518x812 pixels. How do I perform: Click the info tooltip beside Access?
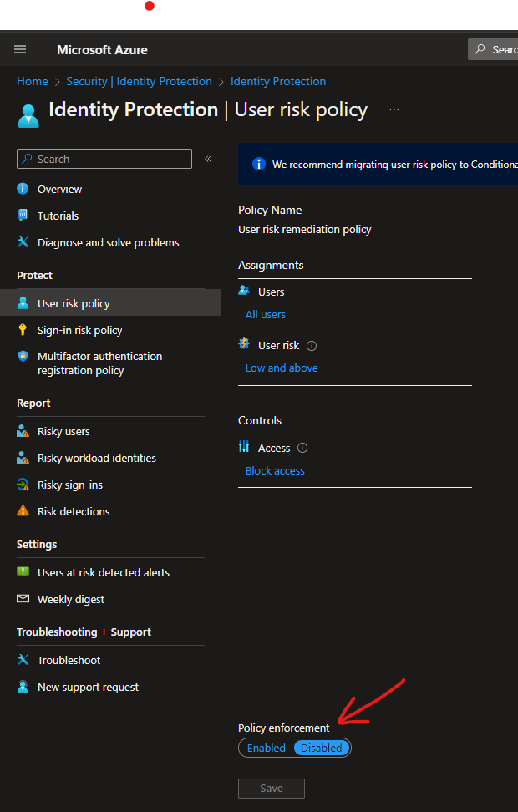(x=302, y=448)
